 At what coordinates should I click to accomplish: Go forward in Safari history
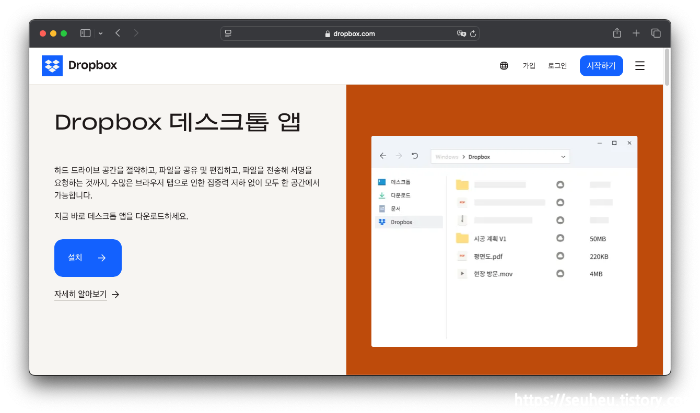tap(136, 33)
